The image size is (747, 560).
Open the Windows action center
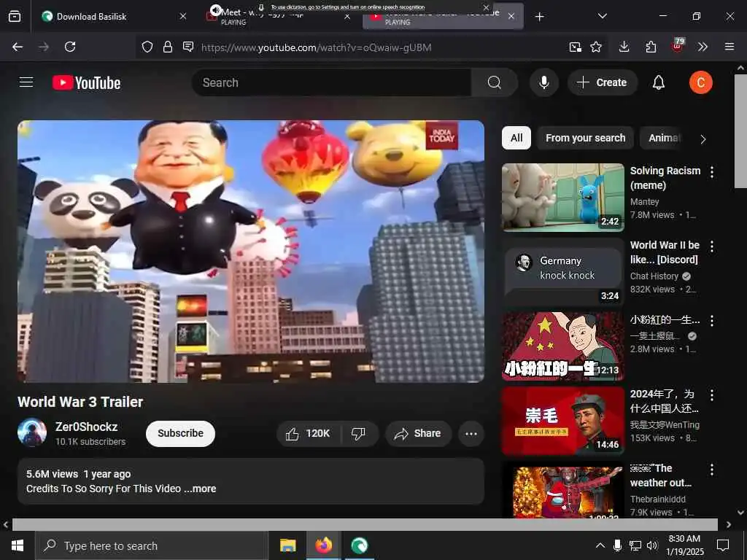pyautogui.click(x=723, y=545)
